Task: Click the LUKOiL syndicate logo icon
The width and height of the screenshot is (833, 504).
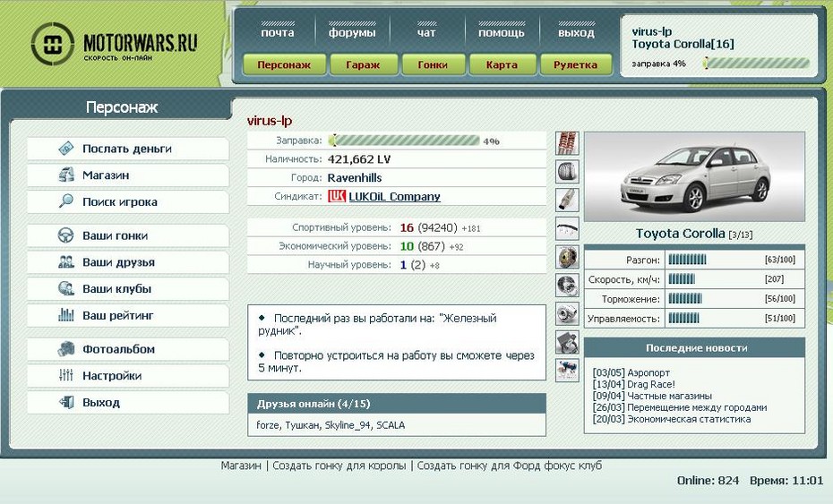Action: [x=337, y=197]
